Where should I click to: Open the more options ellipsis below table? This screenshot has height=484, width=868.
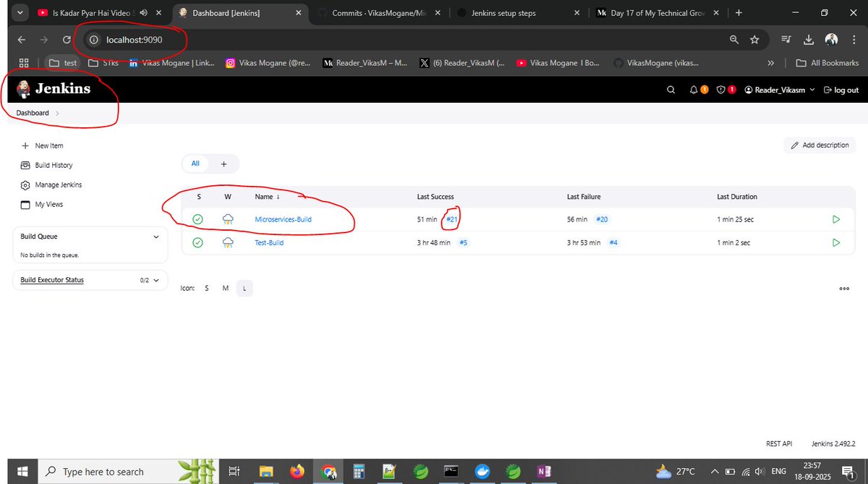pyautogui.click(x=844, y=288)
